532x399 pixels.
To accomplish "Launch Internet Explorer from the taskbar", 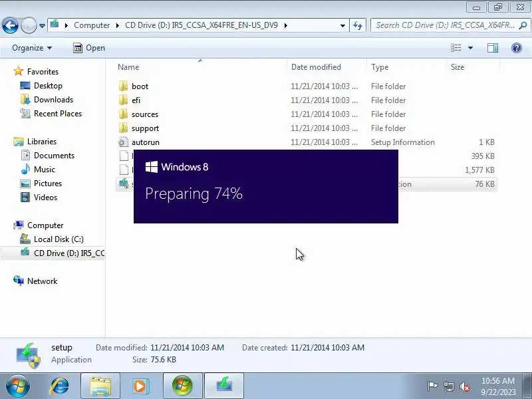I will pyautogui.click(x=60, y=386).
